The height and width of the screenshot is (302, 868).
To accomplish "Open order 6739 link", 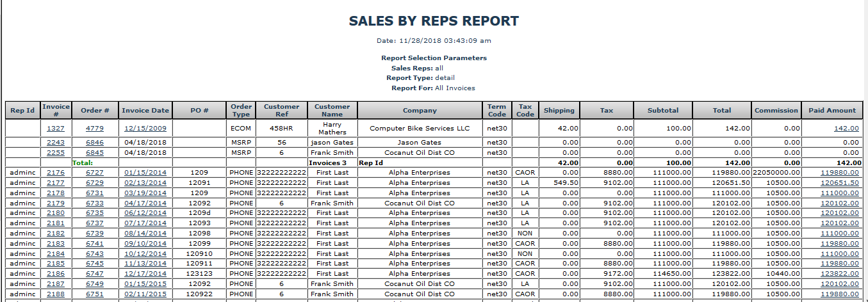I will (x=94, y=234).
